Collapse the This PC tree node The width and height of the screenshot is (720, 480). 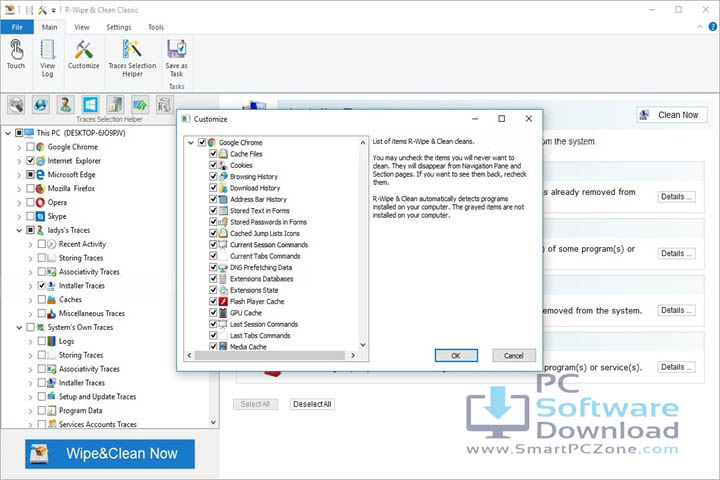click(8, 133)
